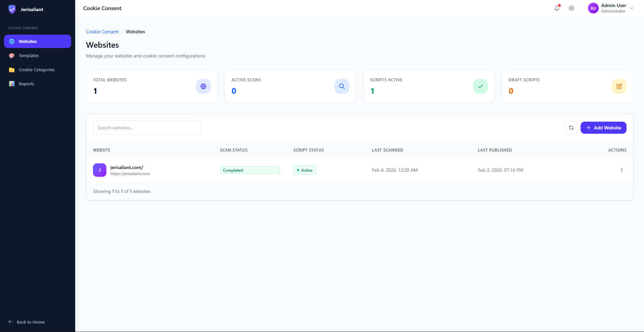Viewport: 644px width, 332px height.
Task: Click the Jerisaliant shield logo
Action: coord(12,9)
